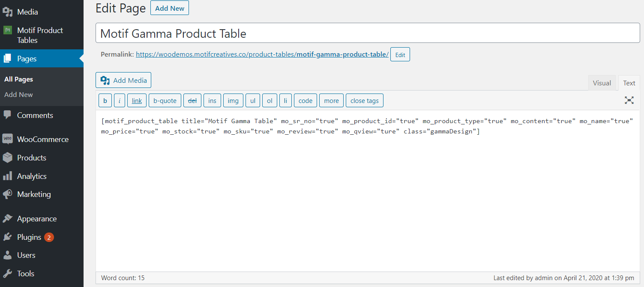Open the Pages menu item

[x=42, y=59]
